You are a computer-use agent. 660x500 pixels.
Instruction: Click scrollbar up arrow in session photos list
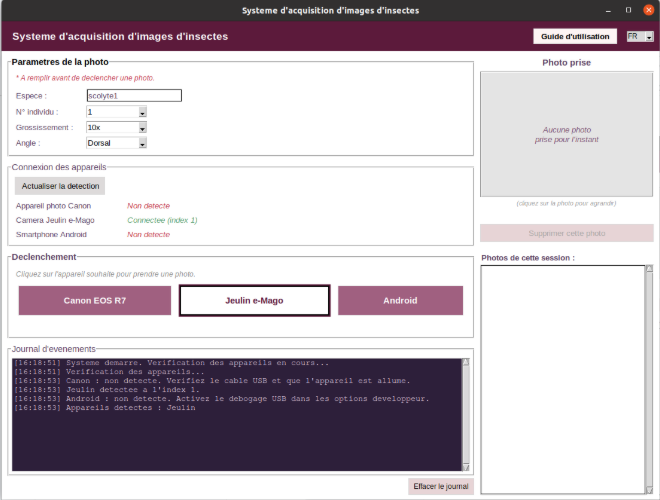coord(649,269)
